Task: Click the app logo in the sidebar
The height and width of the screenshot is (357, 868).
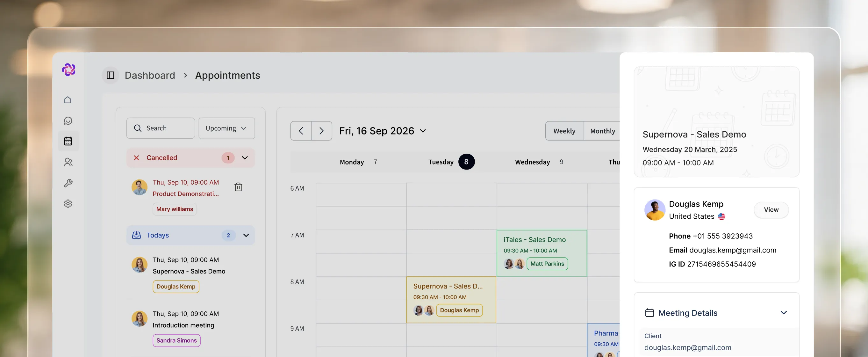Action: [68, 69]
